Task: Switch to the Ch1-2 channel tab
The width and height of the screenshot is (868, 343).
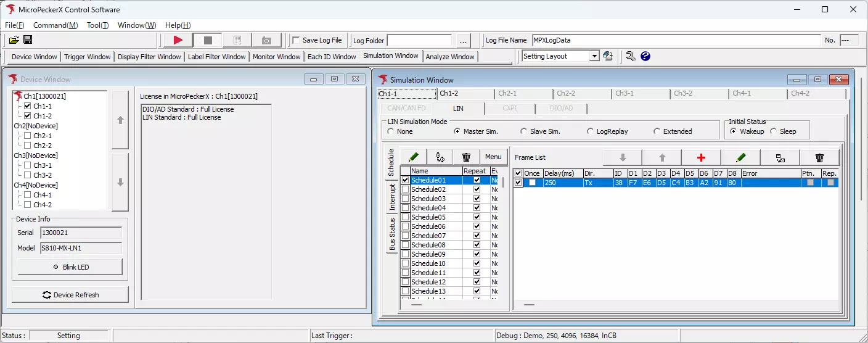Action: point(449,94)
